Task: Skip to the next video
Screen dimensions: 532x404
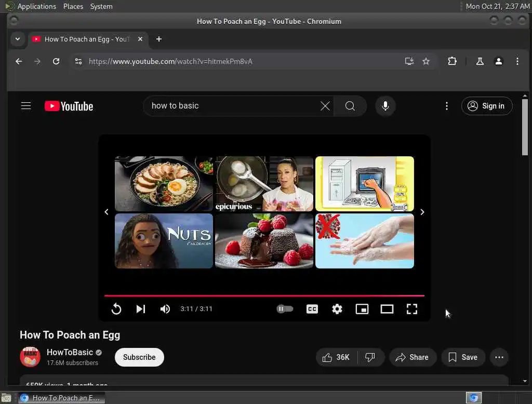Action: point(140,308)
